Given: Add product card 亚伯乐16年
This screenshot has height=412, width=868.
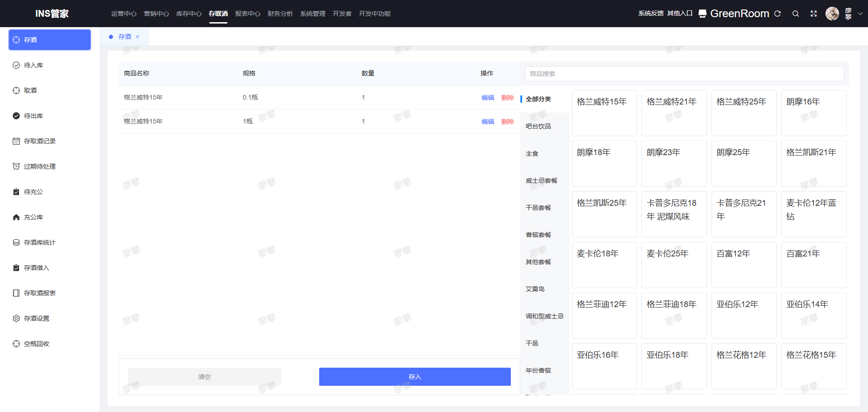Looking at the screenshot, I should [604, 366].
